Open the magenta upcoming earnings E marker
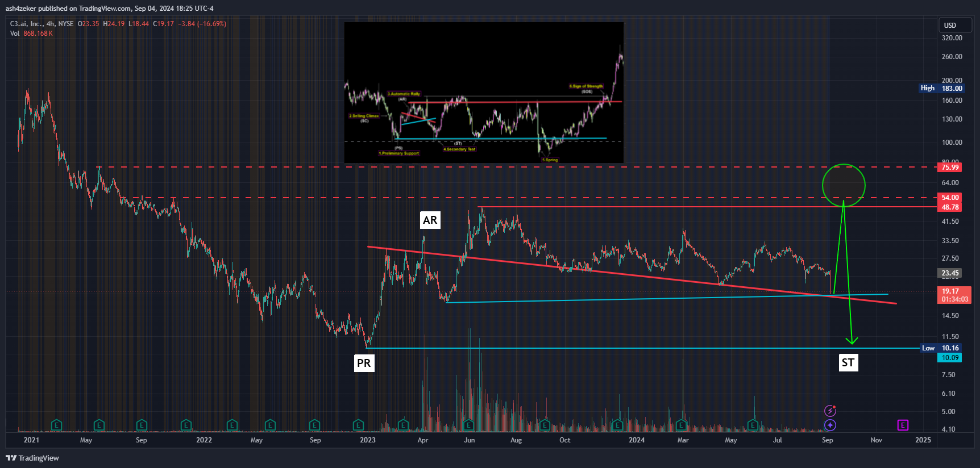 (x=903, y=425)
